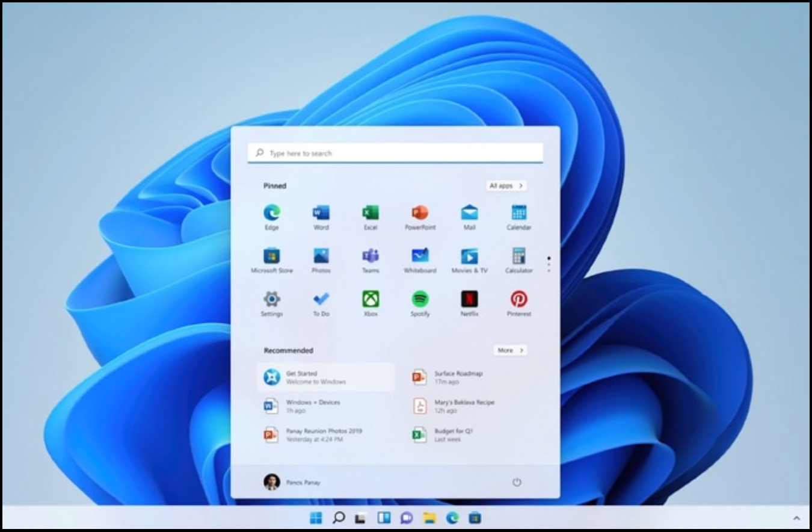Open Get Started recommended item
Image resolution: width=812 pixels, height=532 pixels.
(326, 377)
